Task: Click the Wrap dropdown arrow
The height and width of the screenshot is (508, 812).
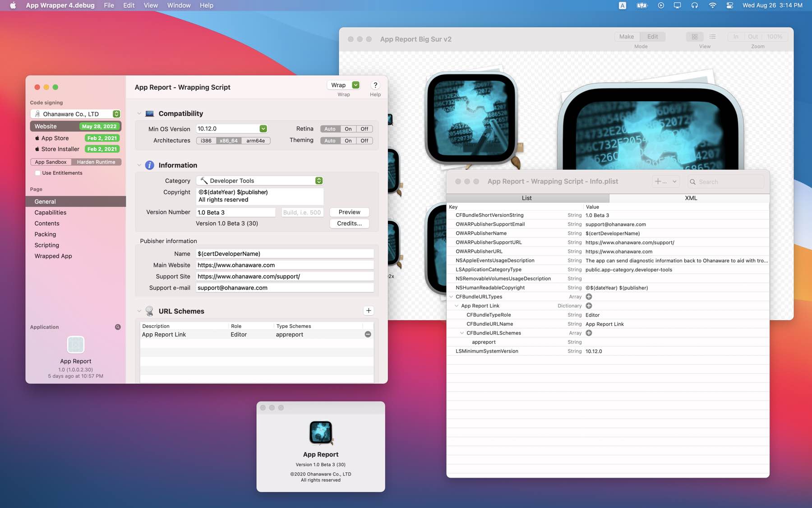Action: click(x=356, y=85)
